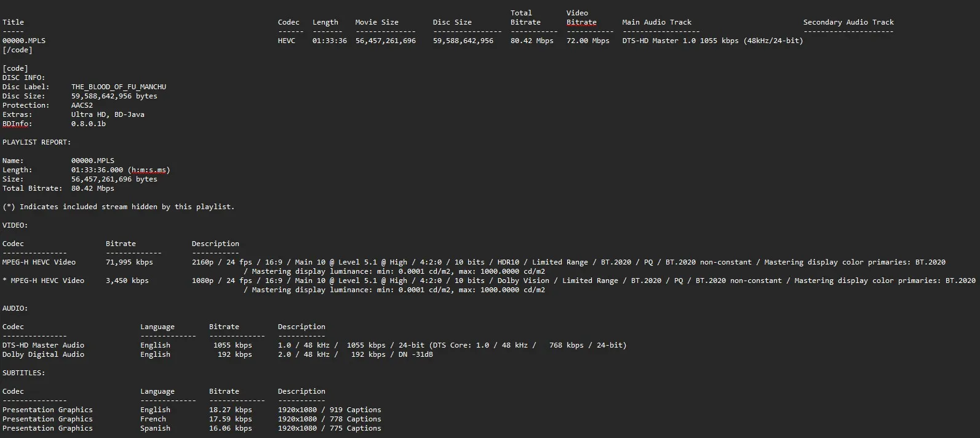This screenshot has height=438, width=980.
Task: Click the PLAYLIST REPORT: heading
Action: click(36, 142)
